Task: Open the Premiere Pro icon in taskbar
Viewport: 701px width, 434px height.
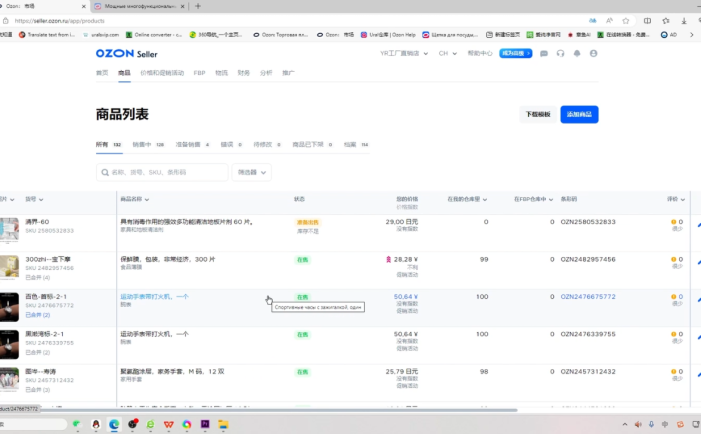Action: tap(205, 424)
